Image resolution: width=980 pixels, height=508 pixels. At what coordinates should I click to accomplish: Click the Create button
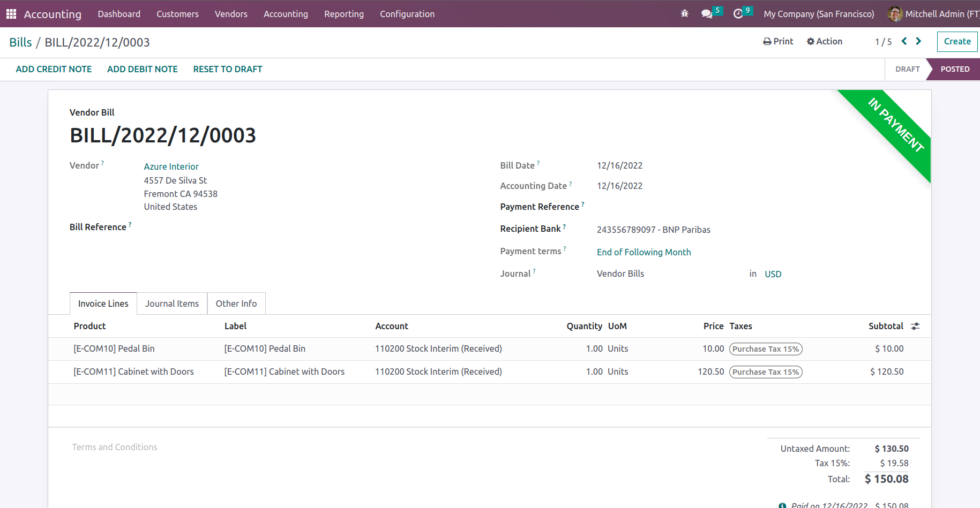click(x=957, y=41)
